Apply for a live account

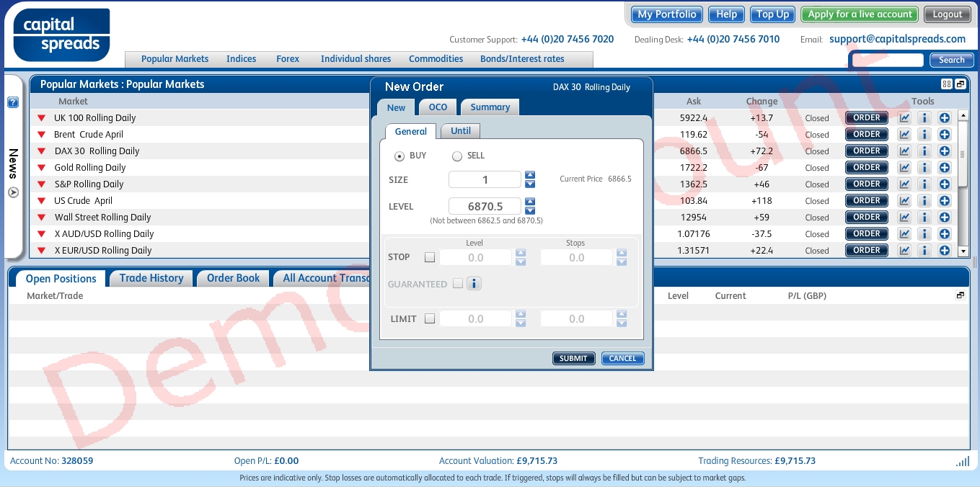click(x=860, y=14)
